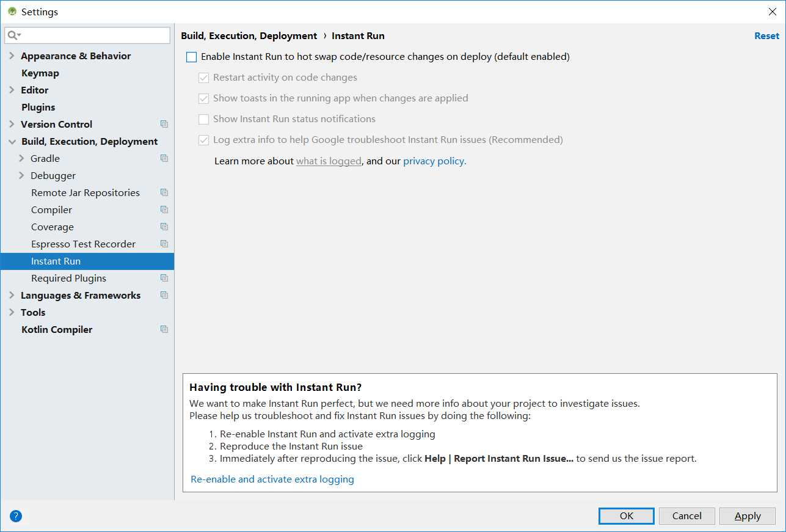Click project-level icon beside Kotlin Compiler
This screenshot has width=786, height=532.
click(x=164, y=329)
